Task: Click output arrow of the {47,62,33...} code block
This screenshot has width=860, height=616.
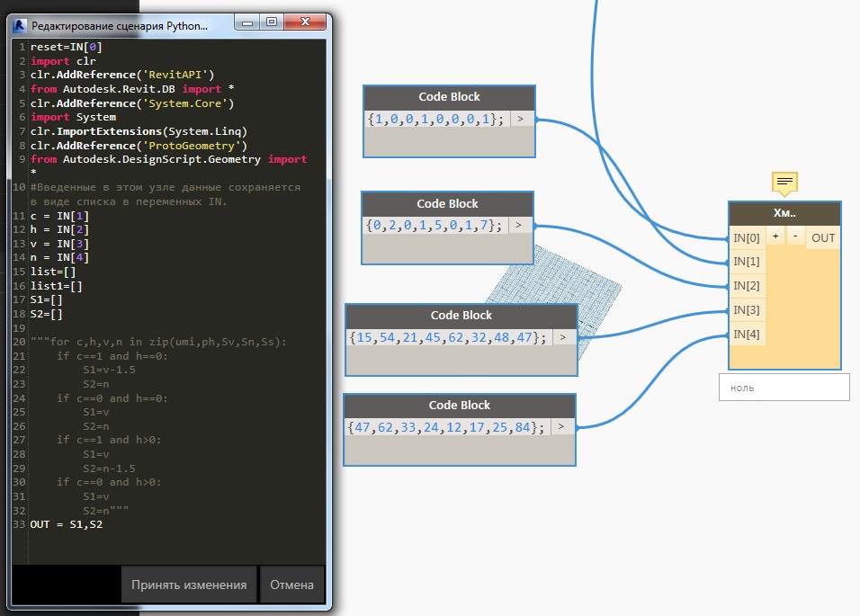Action: tap(561, 427)
